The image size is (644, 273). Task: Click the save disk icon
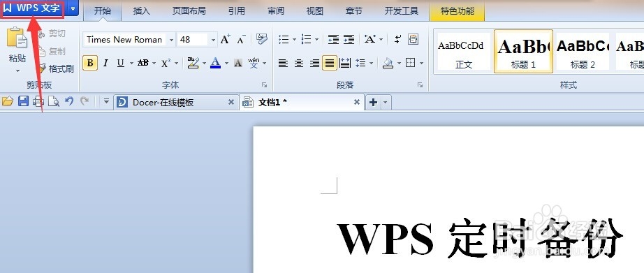point(23,101)
